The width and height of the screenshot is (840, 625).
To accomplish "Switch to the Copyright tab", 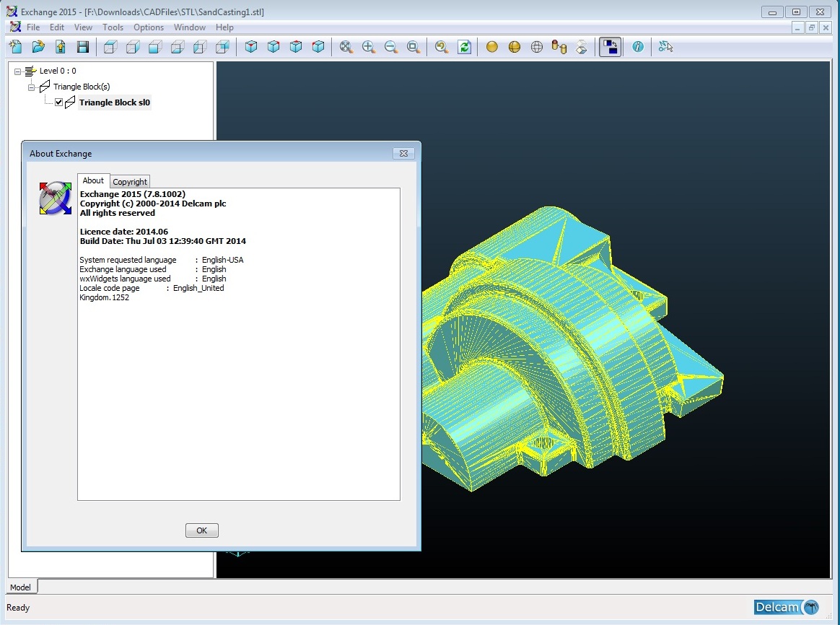I will 130,182.
